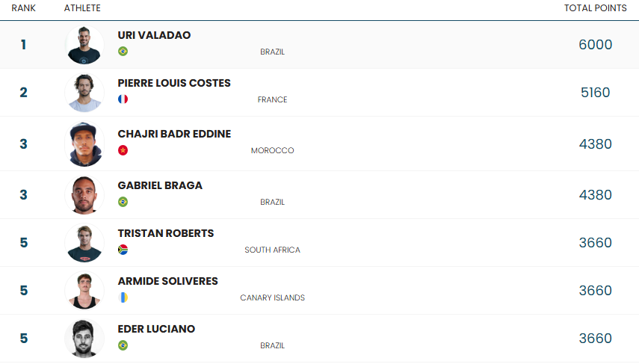Sort by the RANK column header
Image resolution: width=639 pixels, height=364 pixels.
(x=23, y=7)
